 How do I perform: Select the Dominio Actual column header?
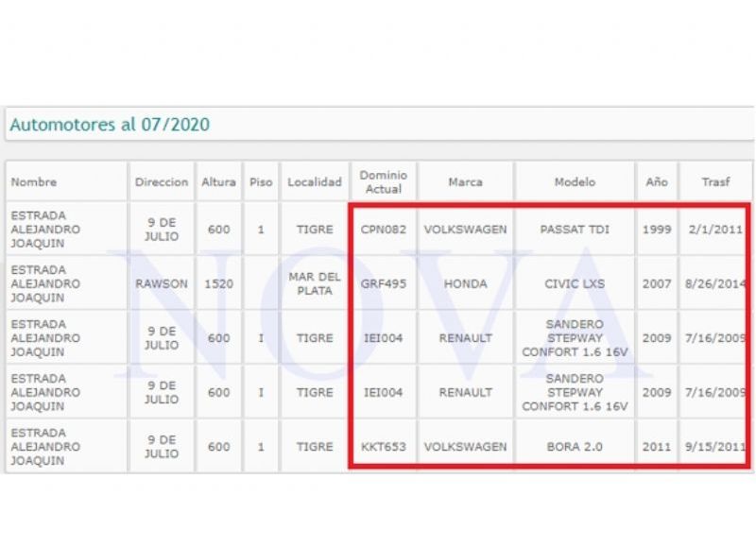pyautogui.click(x=384, y=182)
